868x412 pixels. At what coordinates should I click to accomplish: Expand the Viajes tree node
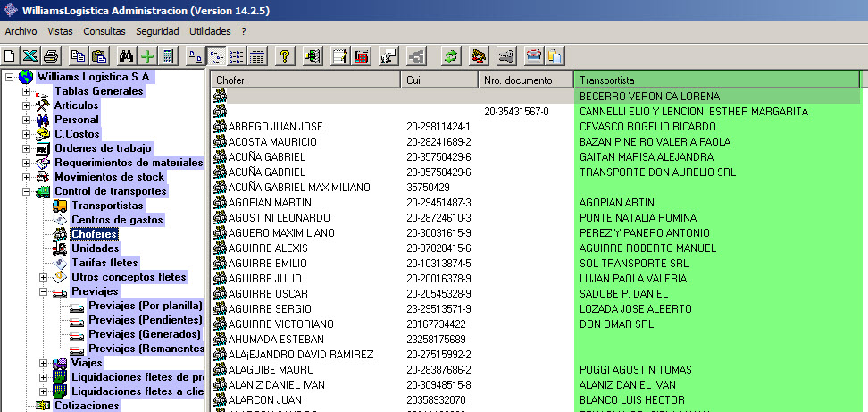click(43, 363)
